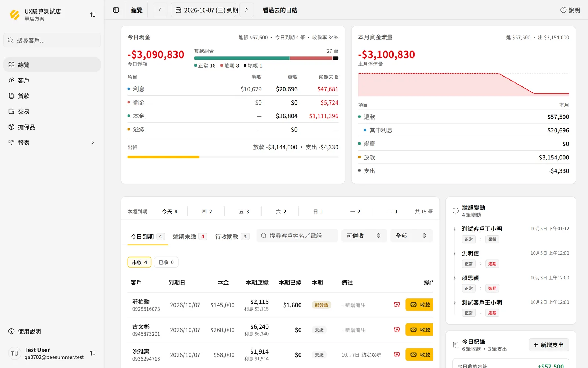This screenshot has width=588, height=368.
Task: Select 日 1 in weekly due strip
Action: (x=318, y=212)
